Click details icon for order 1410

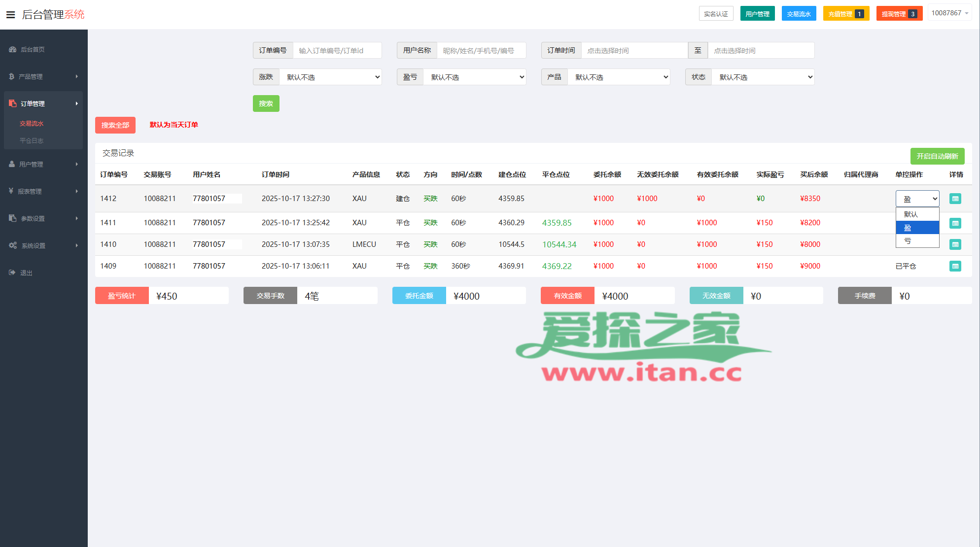pyautogui.click(x=955, y=244)
